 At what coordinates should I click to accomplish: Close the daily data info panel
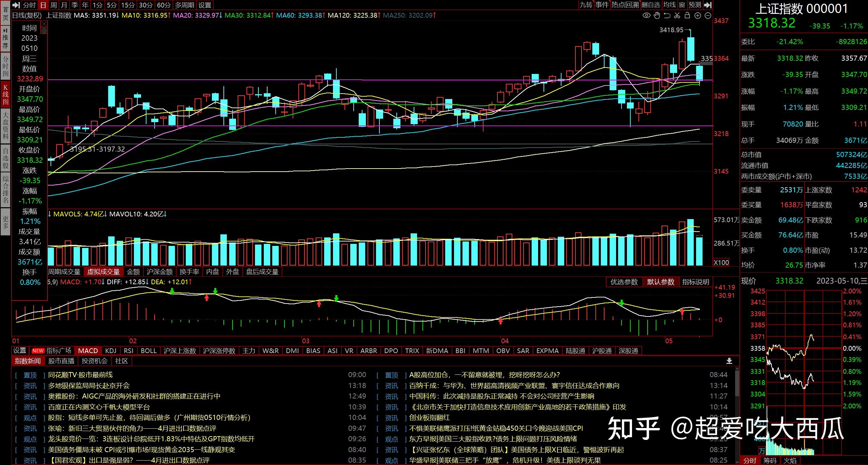44,24
